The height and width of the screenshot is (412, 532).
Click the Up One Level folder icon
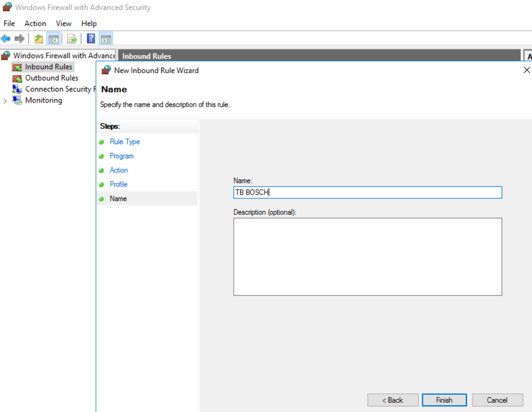click(x=39, y=38)
